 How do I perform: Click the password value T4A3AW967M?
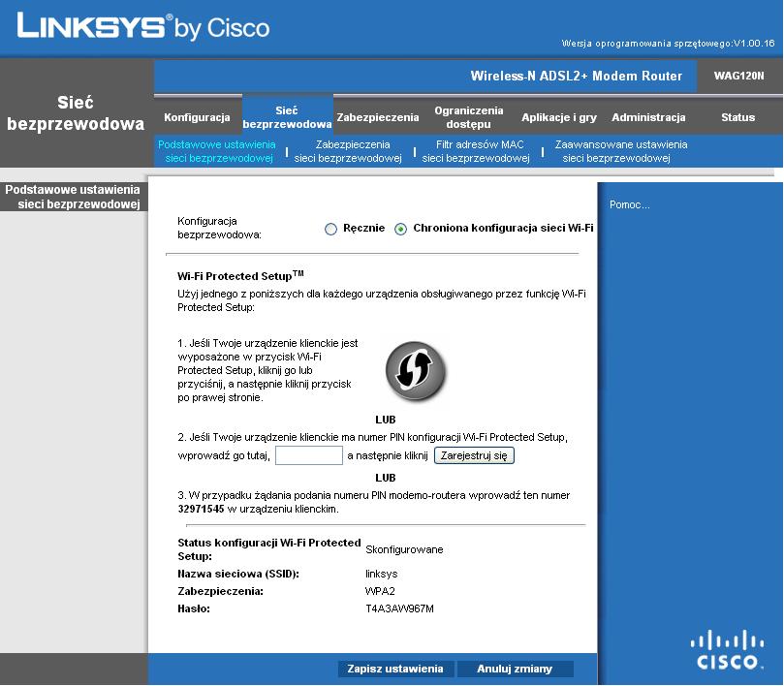(x=399, y=608)
